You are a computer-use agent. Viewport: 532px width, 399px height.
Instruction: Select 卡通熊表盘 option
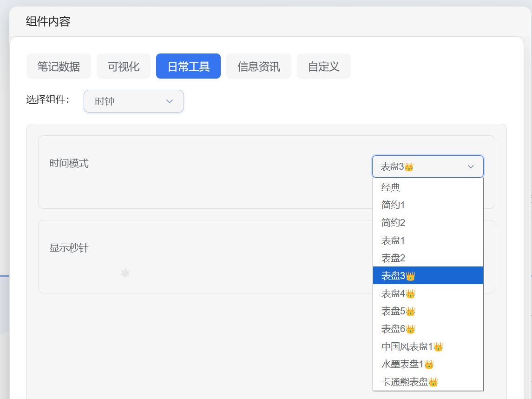[x=428, y=382]
